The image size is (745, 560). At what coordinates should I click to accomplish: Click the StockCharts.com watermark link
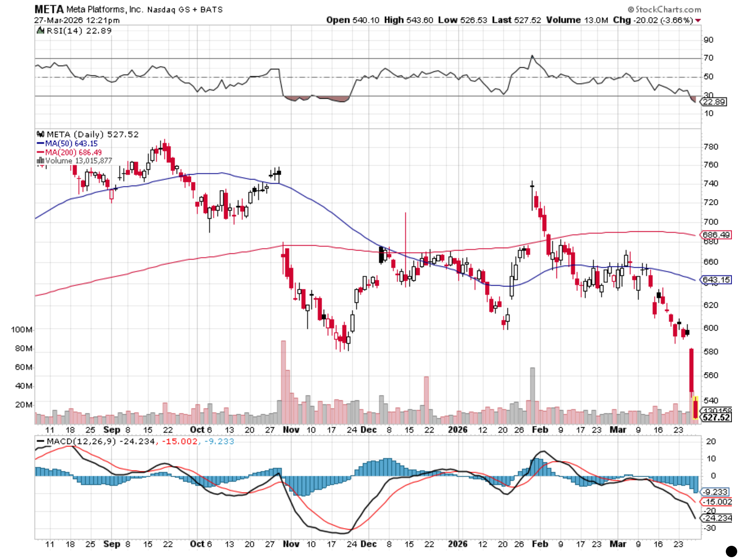[664, 9]
